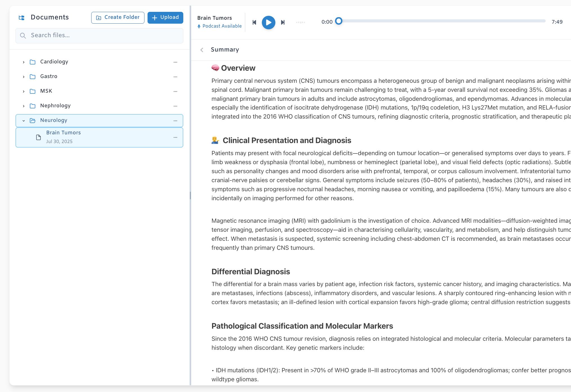This screenshot has height=392, width=571.
Task: Play the Brain Tumors podcast
Action: (x=269, y=22)
